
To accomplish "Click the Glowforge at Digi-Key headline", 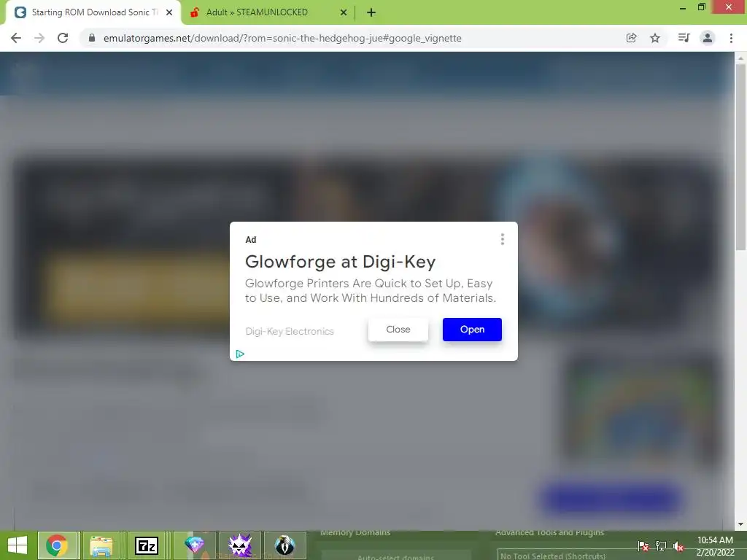I will coord(340,262).
